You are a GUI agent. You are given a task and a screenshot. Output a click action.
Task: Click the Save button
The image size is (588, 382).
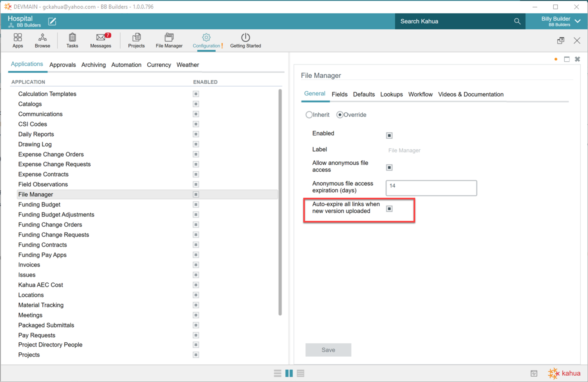328,350
